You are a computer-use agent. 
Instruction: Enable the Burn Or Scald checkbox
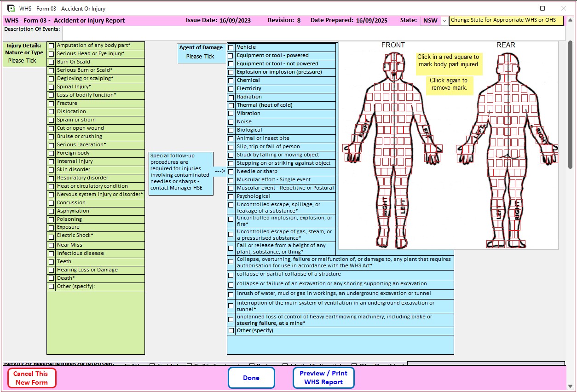(51, 62)
